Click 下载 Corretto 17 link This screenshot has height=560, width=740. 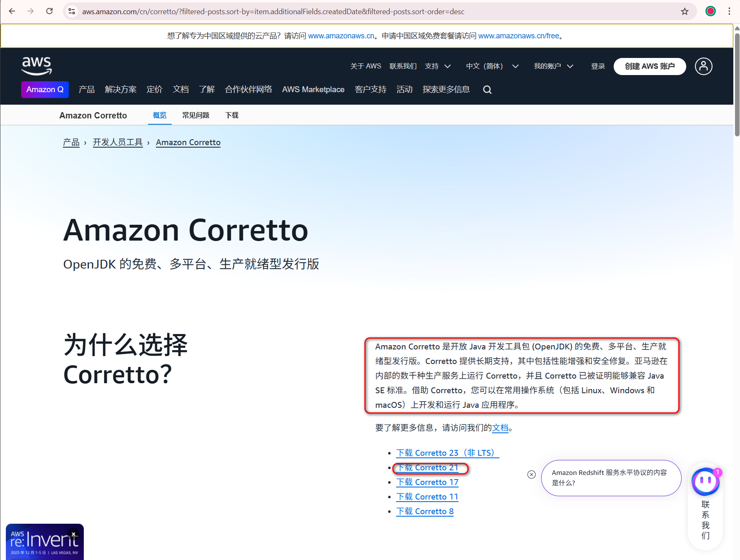pos(427,482)
